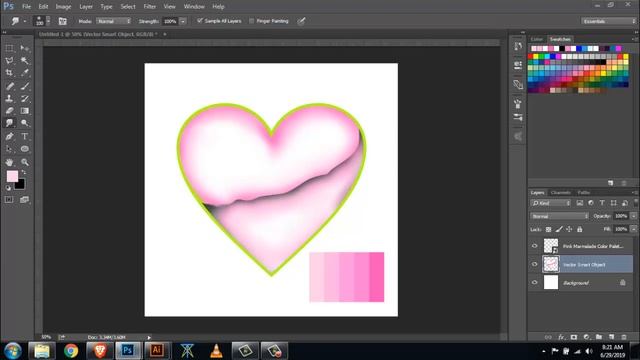Select the Clone Stamp tool
This screenshot has width=640, height=360.
(9, 98)
